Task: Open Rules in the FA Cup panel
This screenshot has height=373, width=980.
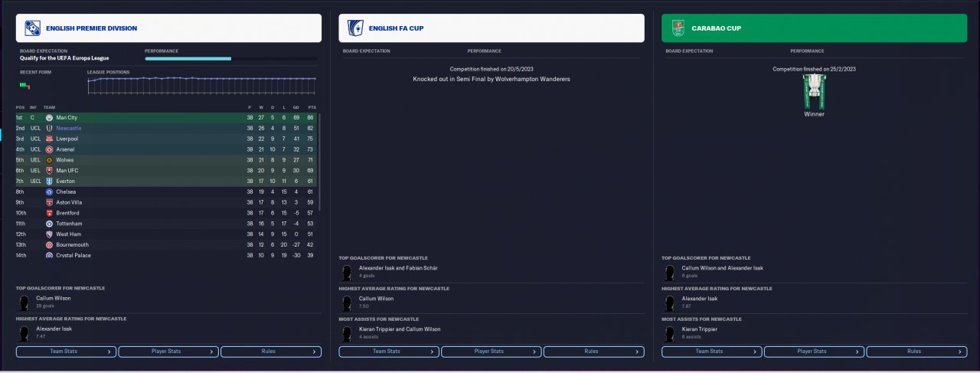Action: 594,352
